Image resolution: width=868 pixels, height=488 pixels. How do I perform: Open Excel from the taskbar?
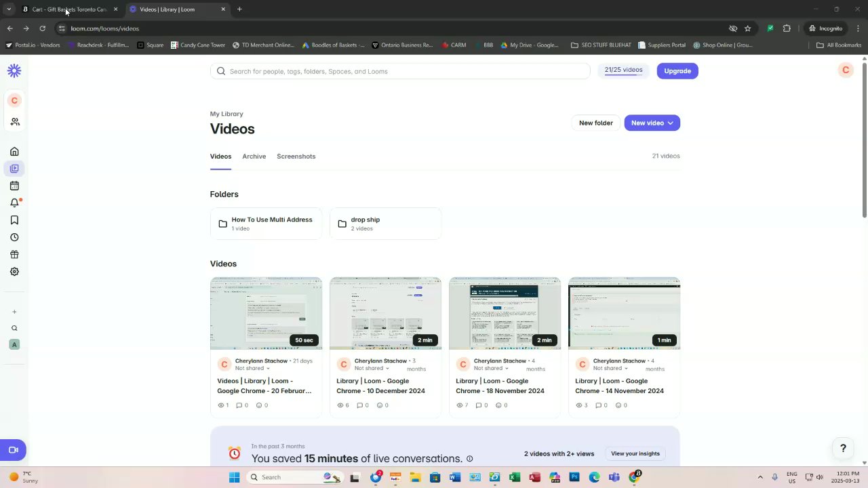pos(515,477)
